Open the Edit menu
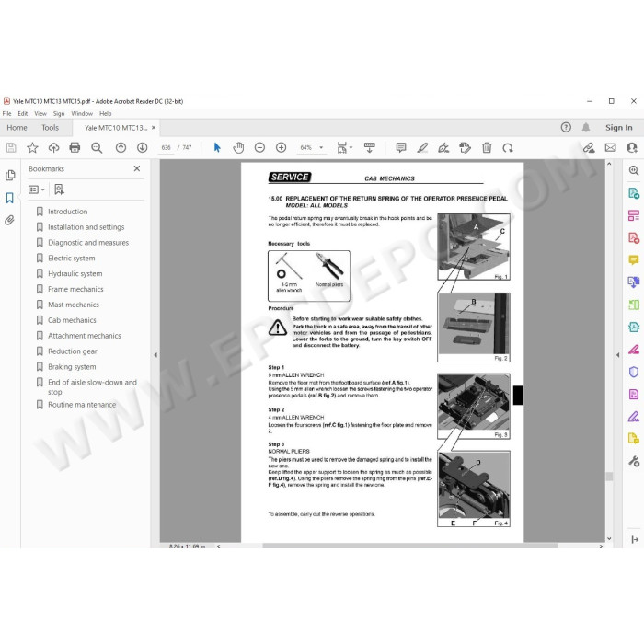644x644 pixels. pyautogui.click(x=23, y=113)
